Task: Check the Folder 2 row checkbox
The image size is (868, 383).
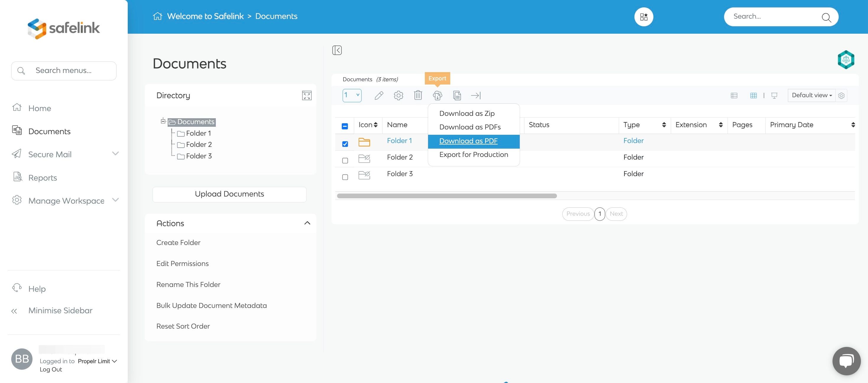Action: (345, 161)
